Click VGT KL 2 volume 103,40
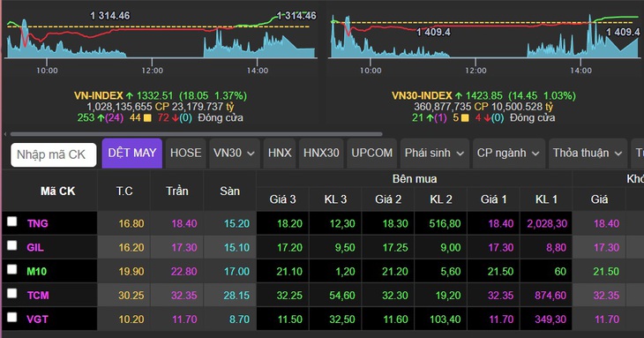 point(445,319)
